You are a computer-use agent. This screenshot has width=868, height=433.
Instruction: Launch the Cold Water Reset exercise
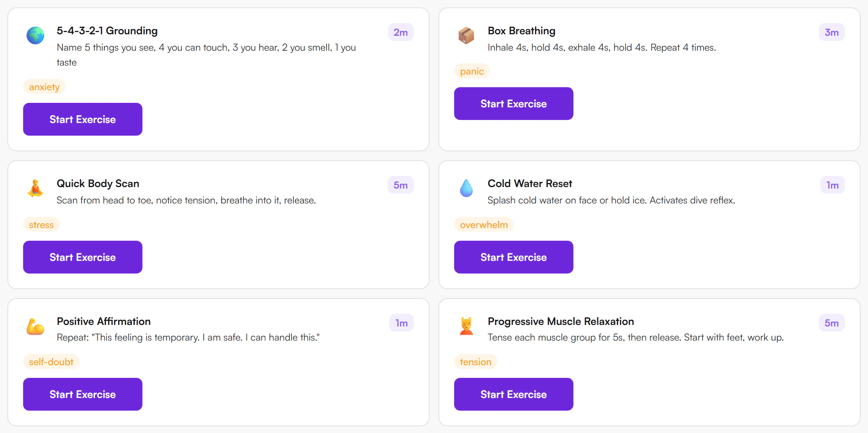click(x=514, y=257)
